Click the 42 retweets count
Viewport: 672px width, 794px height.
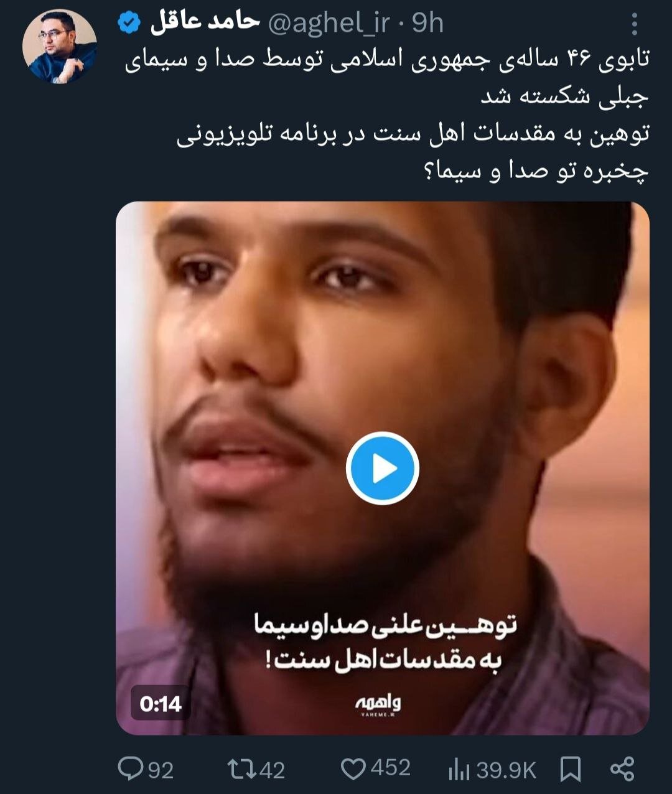click(271, 770)
